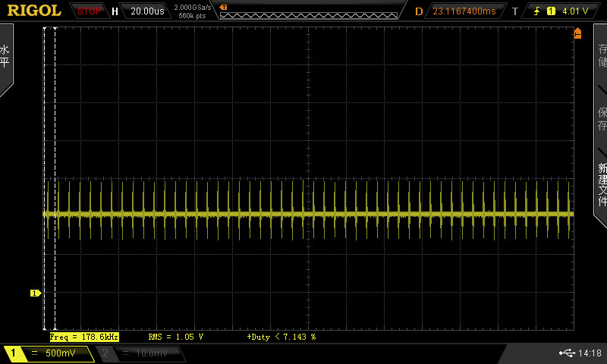Enable the dimmed channel 2 badge
The height and width of the screenshot is (364, 607).
click(x=105, y=353)
